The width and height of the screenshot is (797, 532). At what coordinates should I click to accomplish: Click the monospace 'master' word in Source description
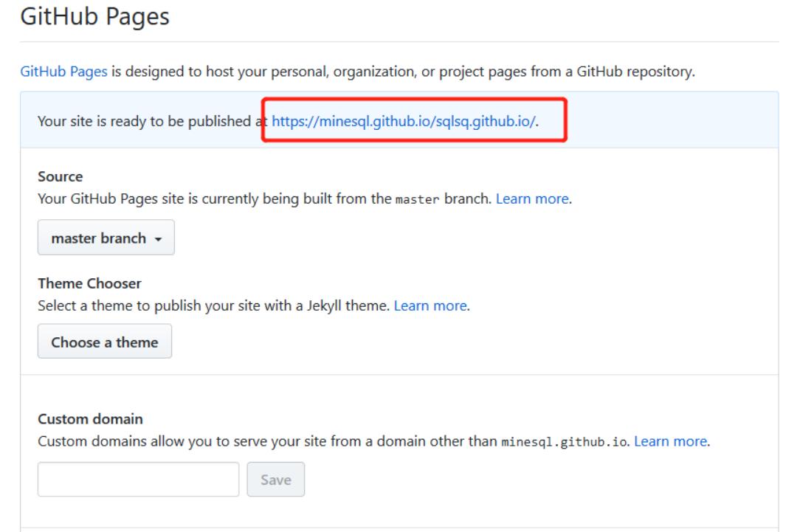click(418, 199)
